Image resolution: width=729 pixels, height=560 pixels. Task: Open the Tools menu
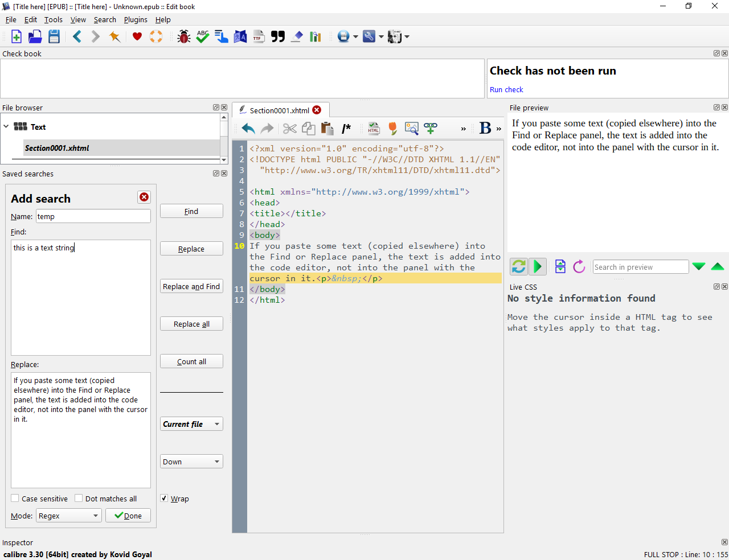click(54, 20)
